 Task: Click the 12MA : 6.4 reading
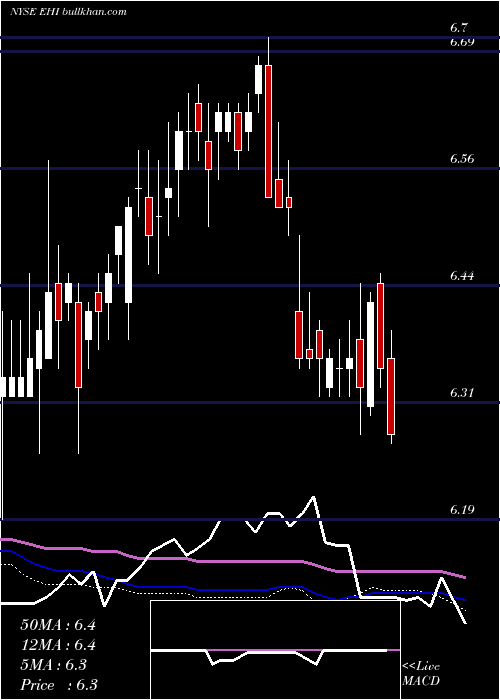pyautogui.click(x=58, y=645)
